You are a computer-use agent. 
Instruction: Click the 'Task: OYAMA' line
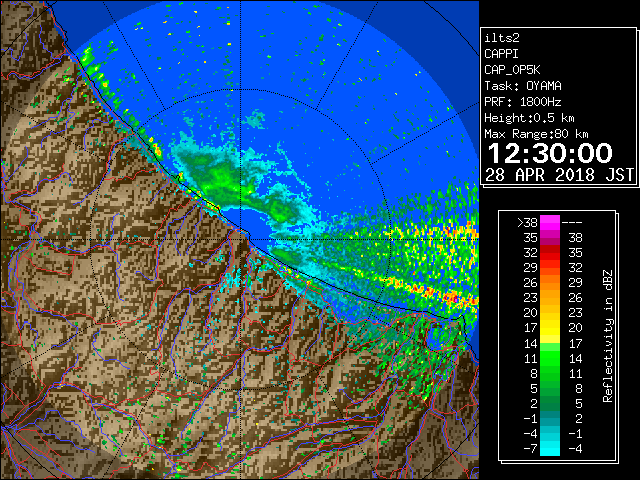coord(523,86)
